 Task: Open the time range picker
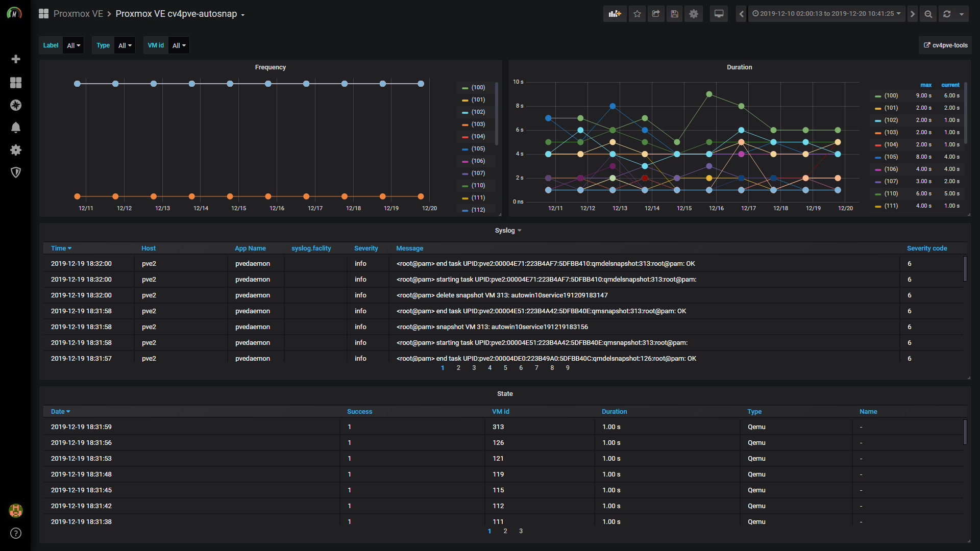[826, 14]
